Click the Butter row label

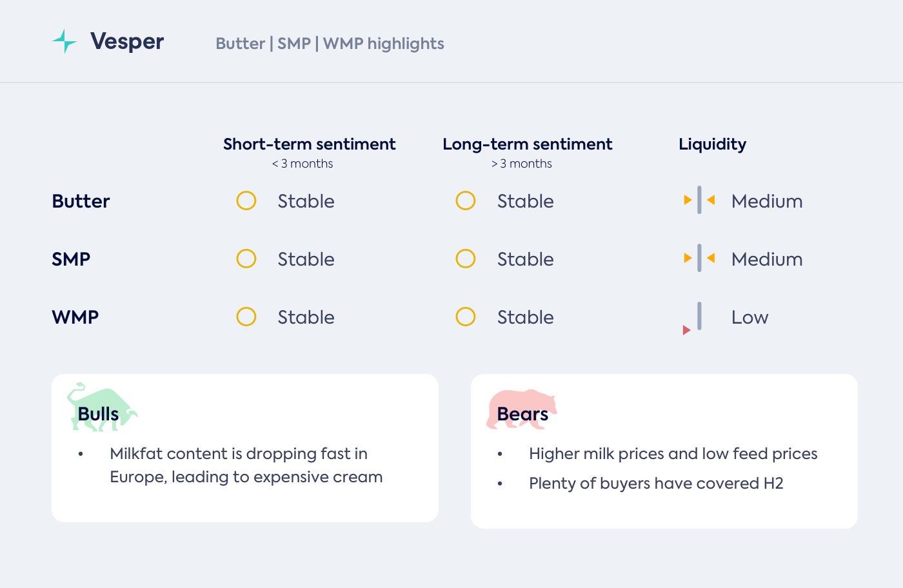[x=81, y=201]
